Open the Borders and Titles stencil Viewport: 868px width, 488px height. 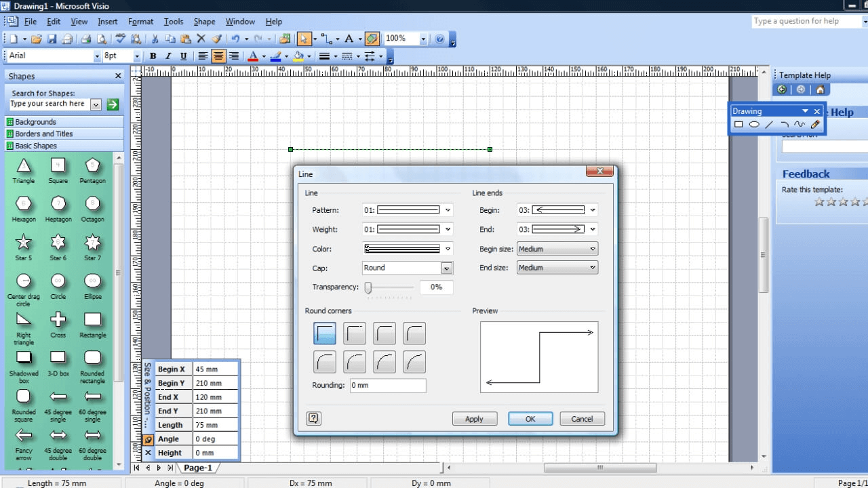tap(64, 134)
